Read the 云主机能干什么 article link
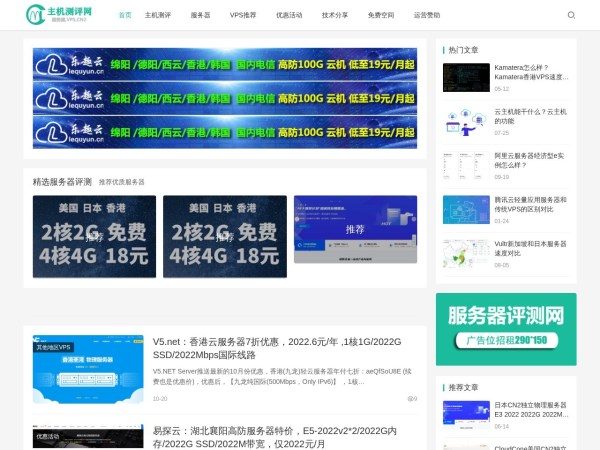This screenshot has height=450, width=600. pyautogui.click(x=530, y=116)
